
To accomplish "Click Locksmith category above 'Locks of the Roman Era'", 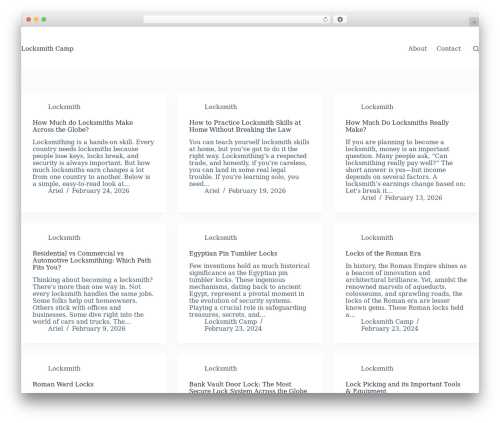I will point(377,238).
